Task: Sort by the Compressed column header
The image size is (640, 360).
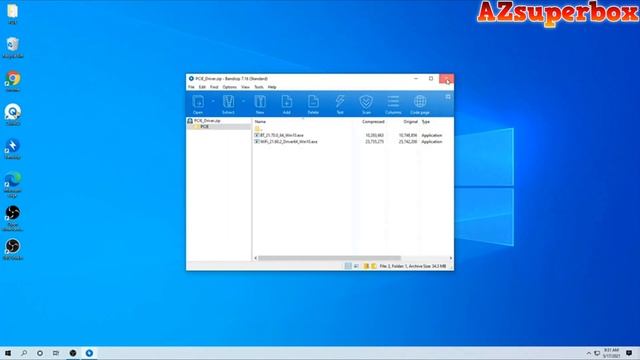Action: tap(373, 122)
